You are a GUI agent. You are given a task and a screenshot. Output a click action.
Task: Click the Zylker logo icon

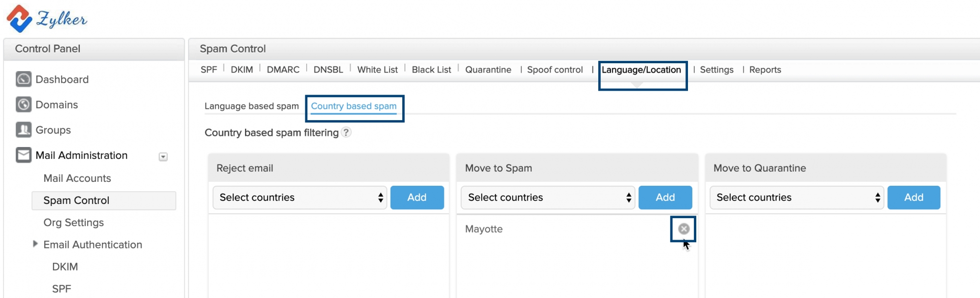tap(20, 19)
